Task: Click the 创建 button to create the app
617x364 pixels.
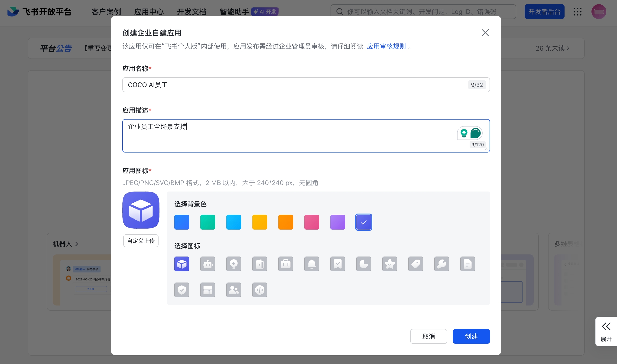Action: pos(471,336)
